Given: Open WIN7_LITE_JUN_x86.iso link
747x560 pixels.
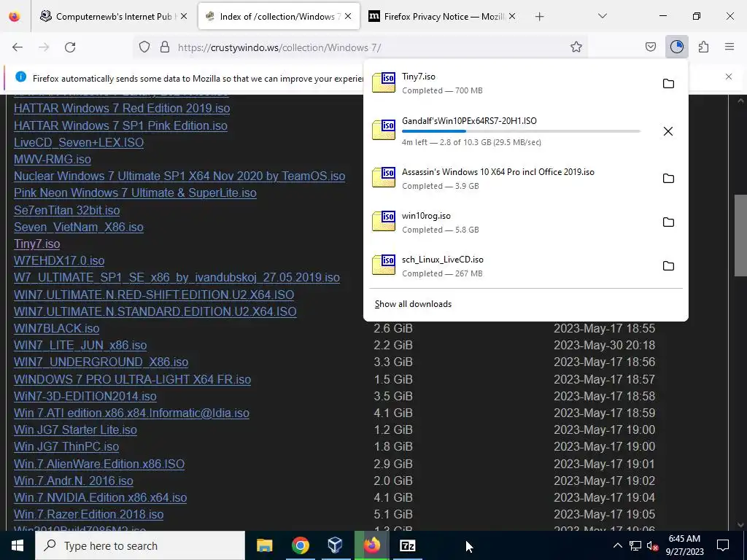Looking at the screenshot, I should pos(80,345).
